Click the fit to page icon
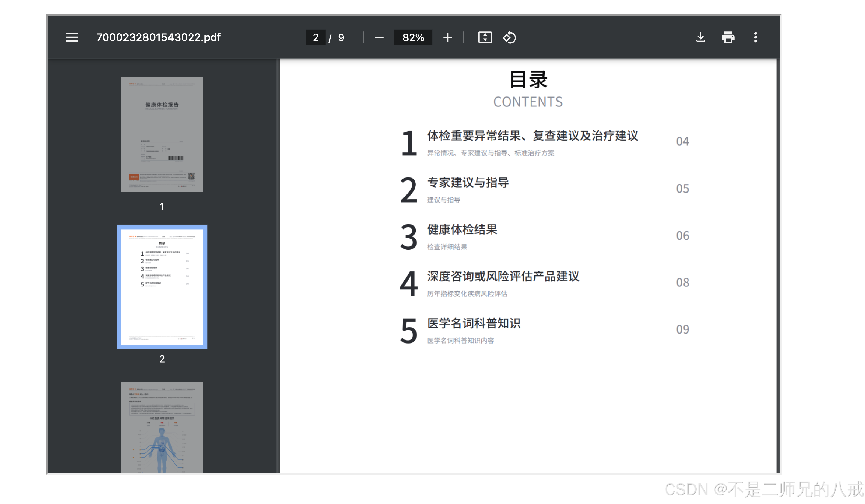The width and height of the screenshot is (865, 504). pos(485,37)
